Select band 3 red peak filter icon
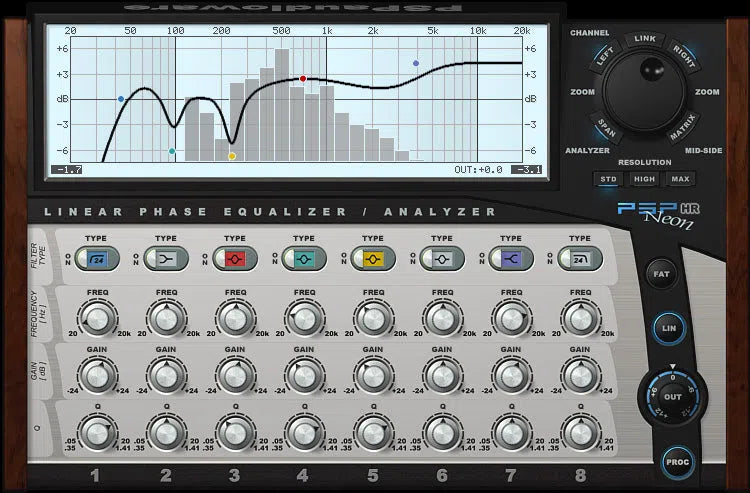750x493 pixels. click(x=236, y=259)
